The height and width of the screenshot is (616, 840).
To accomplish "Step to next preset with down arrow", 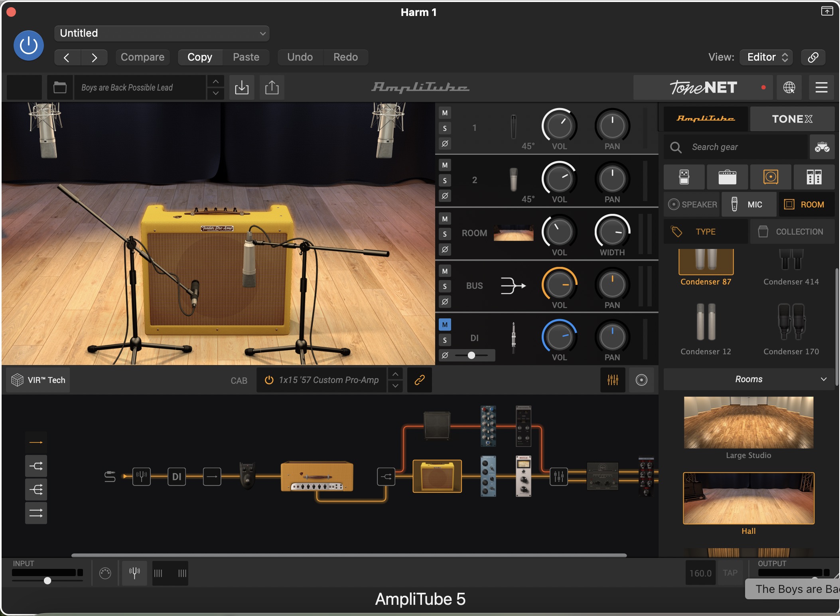I will (x=216, y=93).
